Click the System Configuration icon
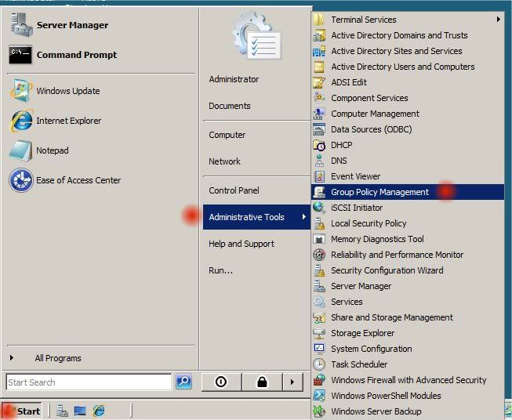 (x=318, y=349)
